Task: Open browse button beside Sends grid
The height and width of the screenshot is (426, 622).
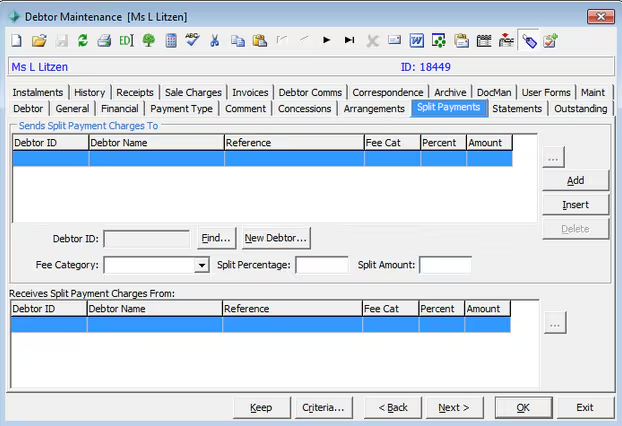Action: click(x=555, y=158)
